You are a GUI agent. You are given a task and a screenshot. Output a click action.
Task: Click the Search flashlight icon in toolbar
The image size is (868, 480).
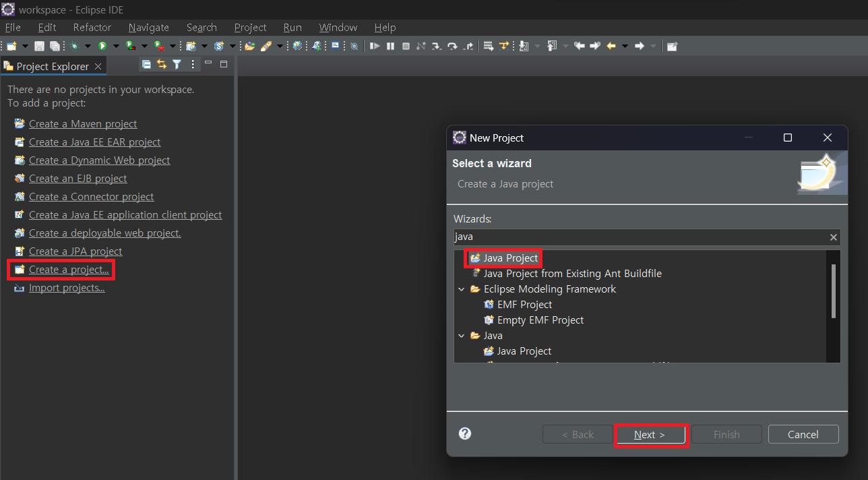pos(266,46)
